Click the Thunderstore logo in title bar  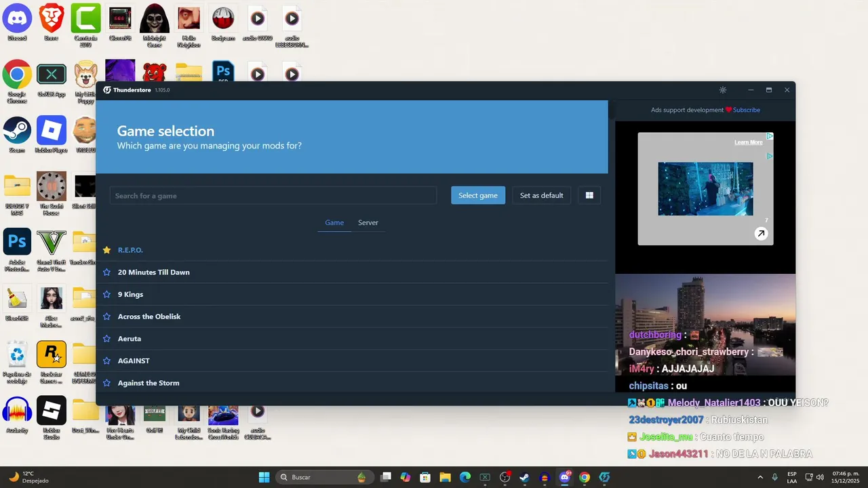(x=107, y=90)
